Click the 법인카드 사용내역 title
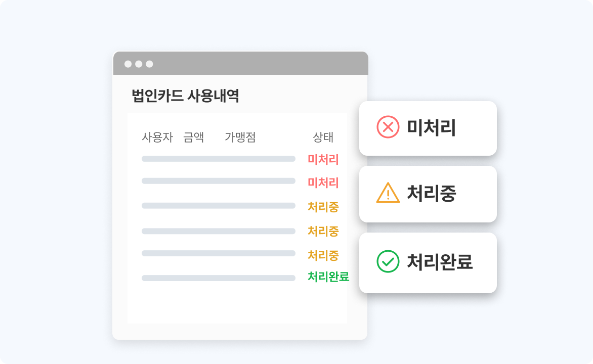 click(185, 96)
